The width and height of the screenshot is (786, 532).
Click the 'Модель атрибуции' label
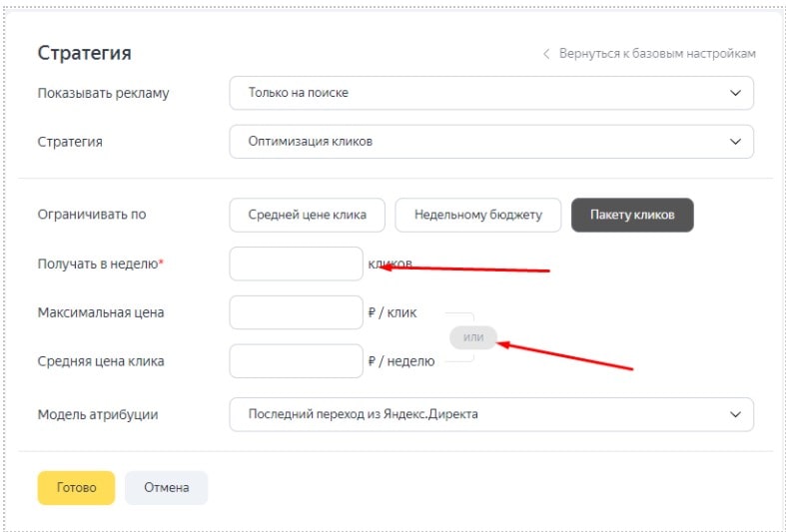click(x=98, y=414)
